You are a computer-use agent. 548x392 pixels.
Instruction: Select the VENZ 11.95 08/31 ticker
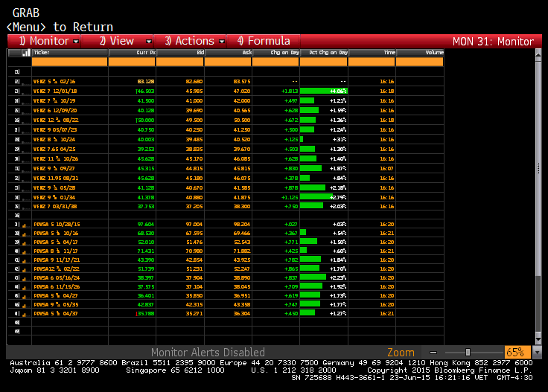(56, 178)
